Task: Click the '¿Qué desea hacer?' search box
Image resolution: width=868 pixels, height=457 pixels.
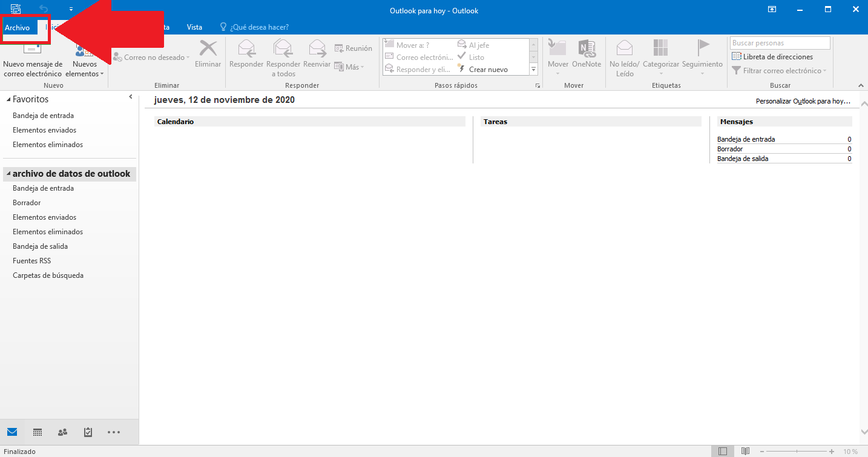Action: (254, 27)
